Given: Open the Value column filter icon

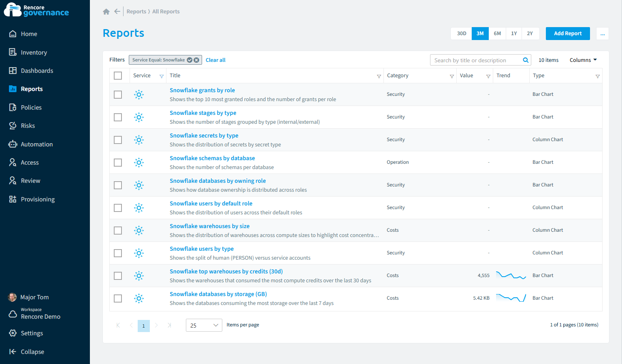Looking at the screenshot, I should pyautogui.click(x=488, y=76).
